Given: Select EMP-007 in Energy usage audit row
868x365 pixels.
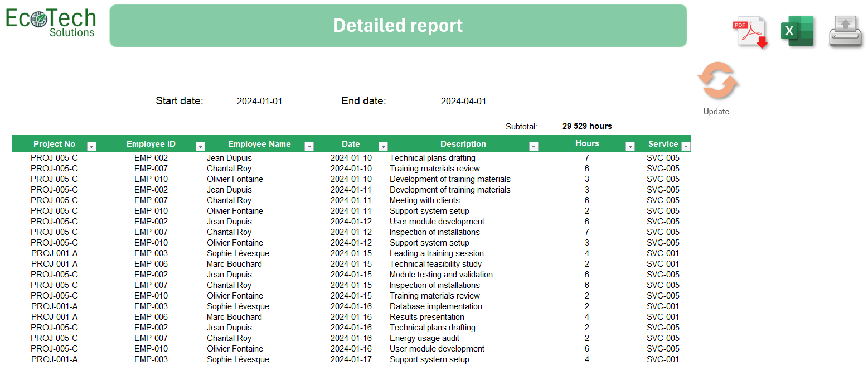Looking at the screenshot, I should pyautogui.click(x=151, y=338).
